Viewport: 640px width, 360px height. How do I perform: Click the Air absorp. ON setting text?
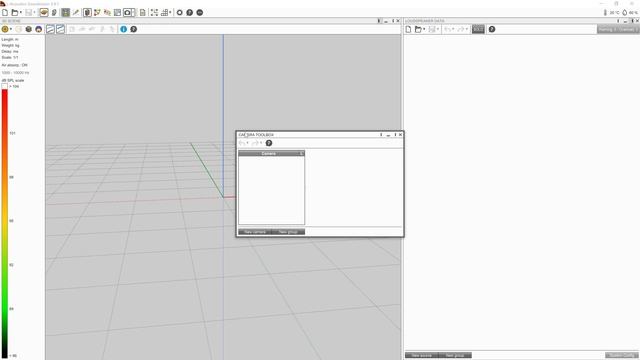(14, 65)
